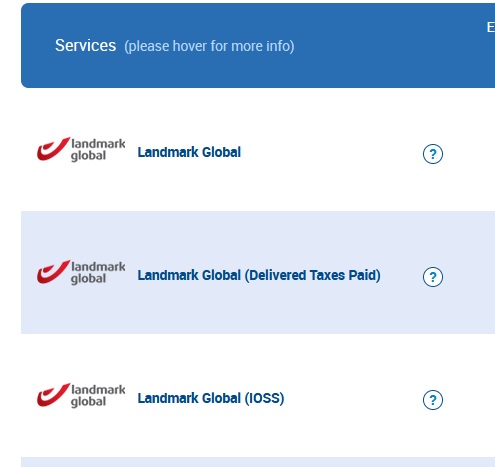
Task: Open the plain Landmark Global service link
Action: point(189,152)
